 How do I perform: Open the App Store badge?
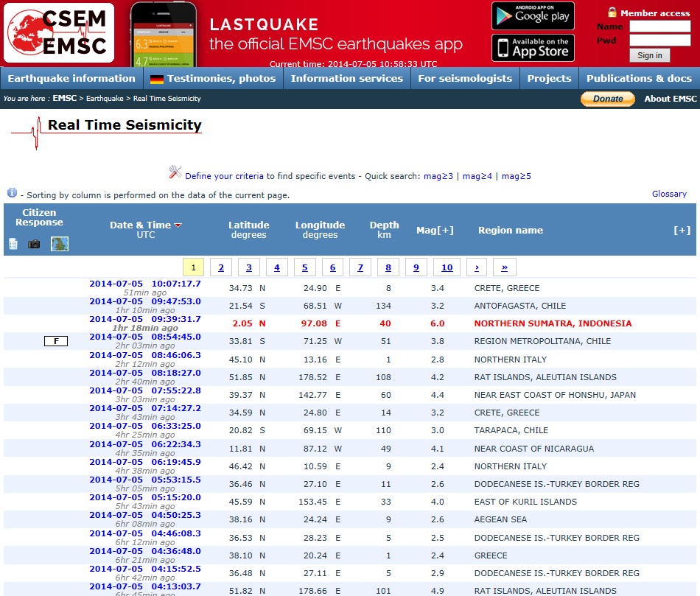pyautogui.click(x=533, y=48)
